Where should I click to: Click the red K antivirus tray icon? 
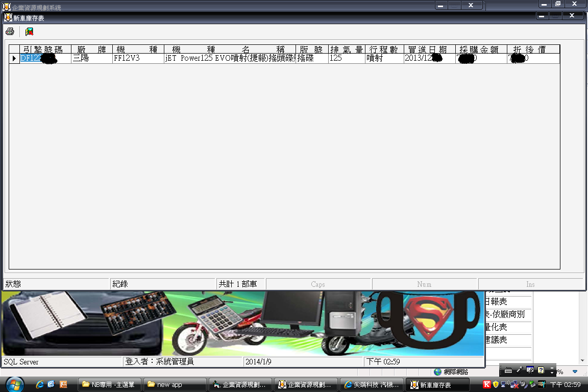(x=487, y=384)
